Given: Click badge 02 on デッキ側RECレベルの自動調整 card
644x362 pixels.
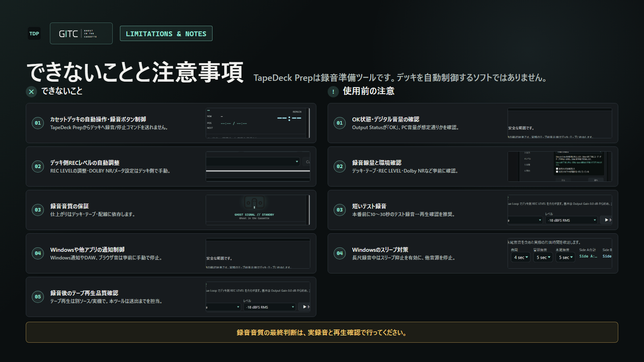Looking at the screenshot, I should [x=38, y=167].
